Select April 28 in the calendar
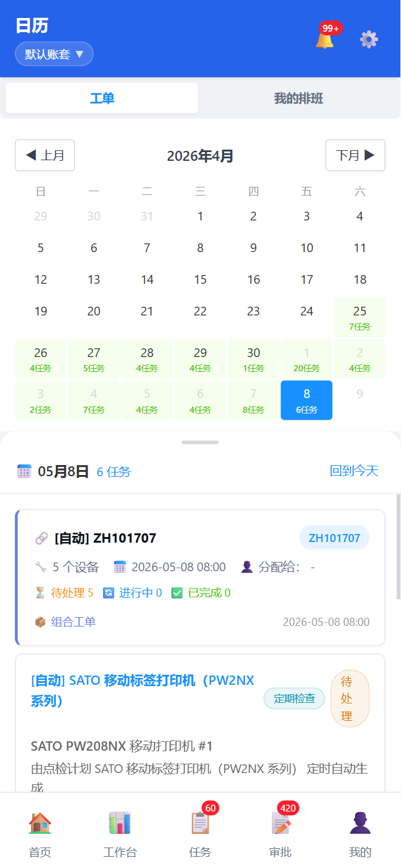 click(x=147, y=359)
